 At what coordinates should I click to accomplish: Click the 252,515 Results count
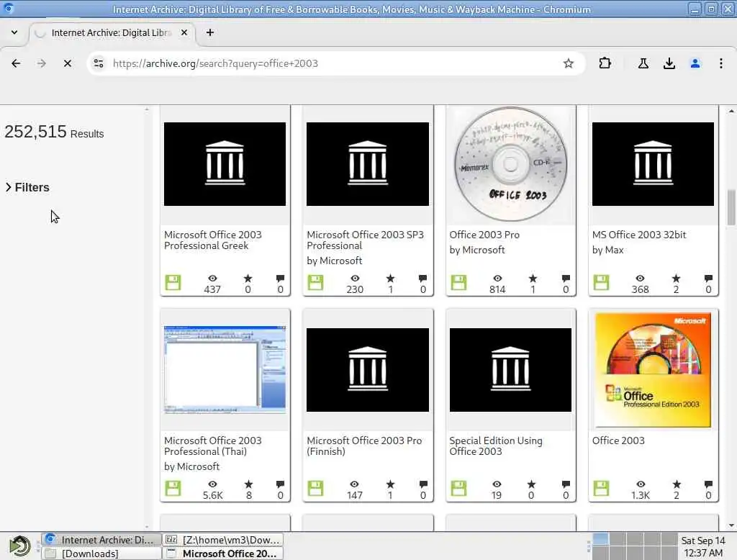click(54, 132)
